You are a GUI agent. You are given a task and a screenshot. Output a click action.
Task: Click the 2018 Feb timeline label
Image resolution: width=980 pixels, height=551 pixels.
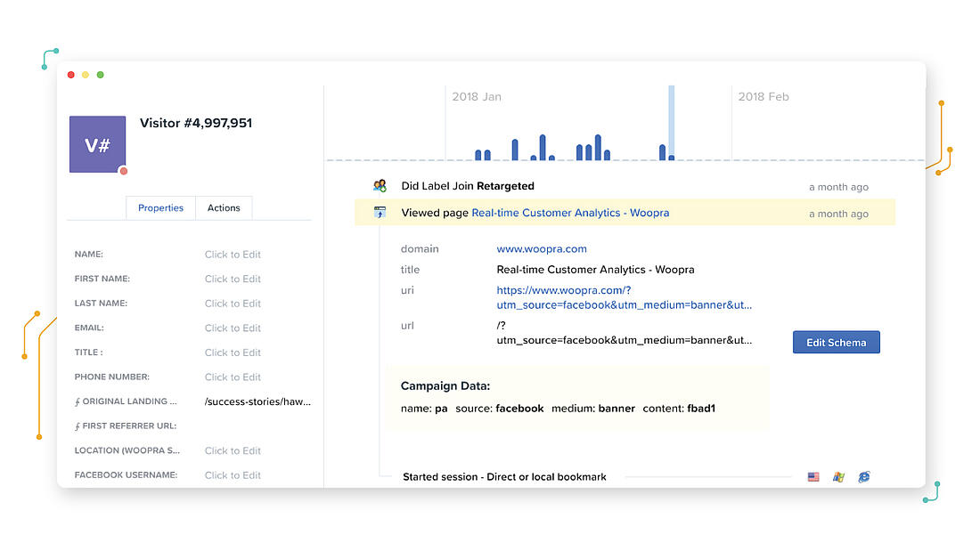764,97
